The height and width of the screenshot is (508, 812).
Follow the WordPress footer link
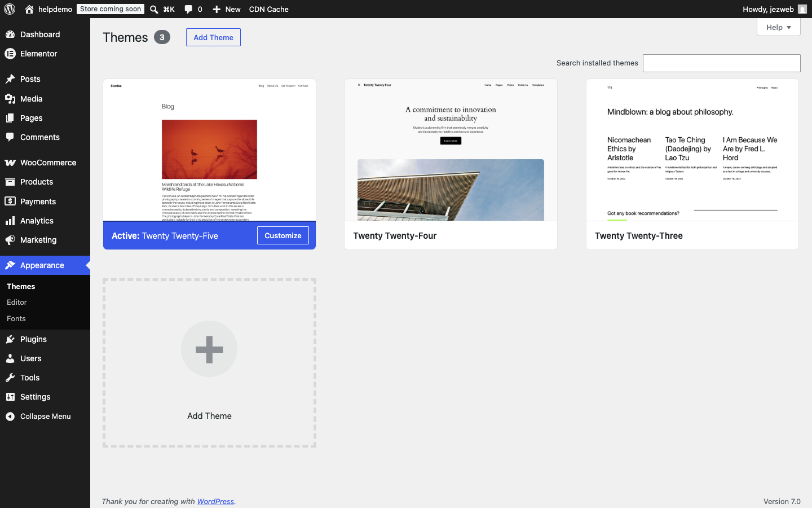point(215,501)
